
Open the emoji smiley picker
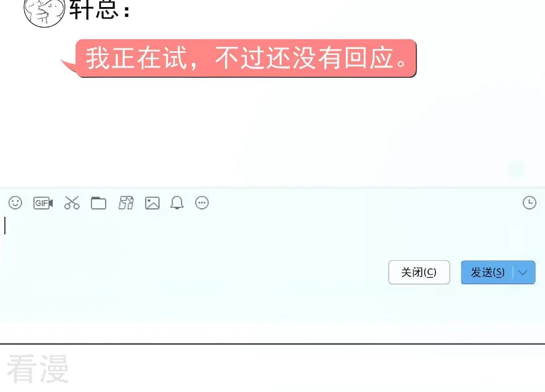[15, 203]
